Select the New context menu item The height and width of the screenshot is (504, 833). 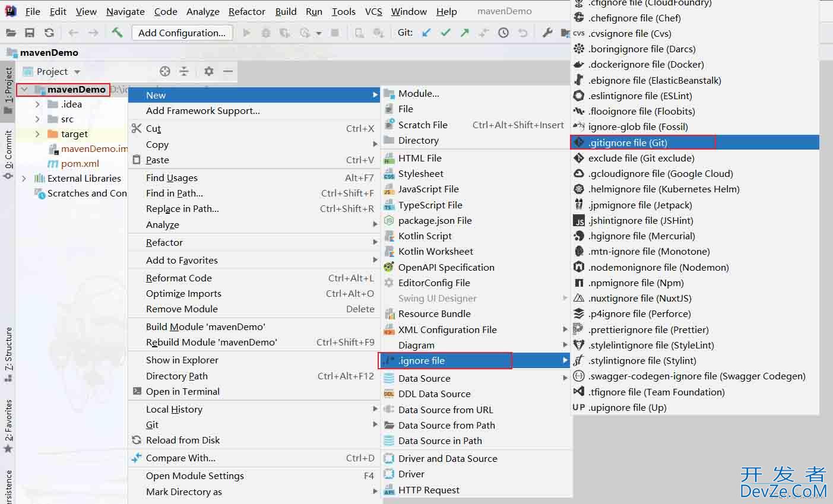pyautogui.click(x=254, y=95)
